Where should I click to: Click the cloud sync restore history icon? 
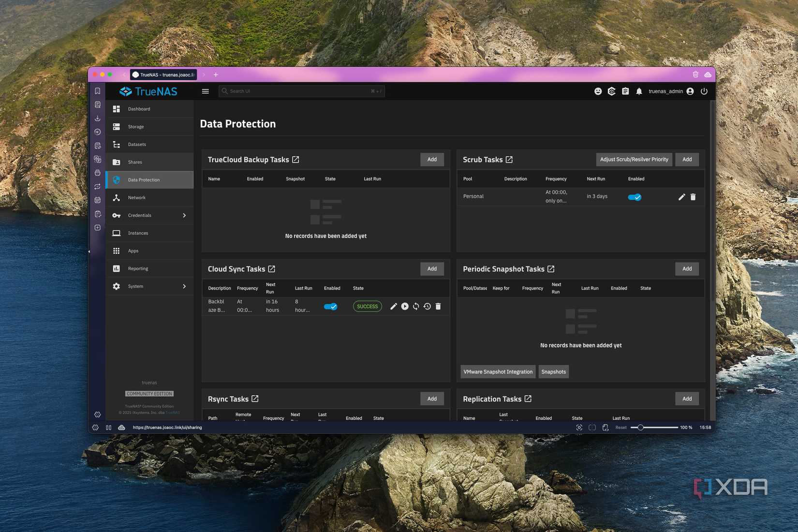click(427, 306)
